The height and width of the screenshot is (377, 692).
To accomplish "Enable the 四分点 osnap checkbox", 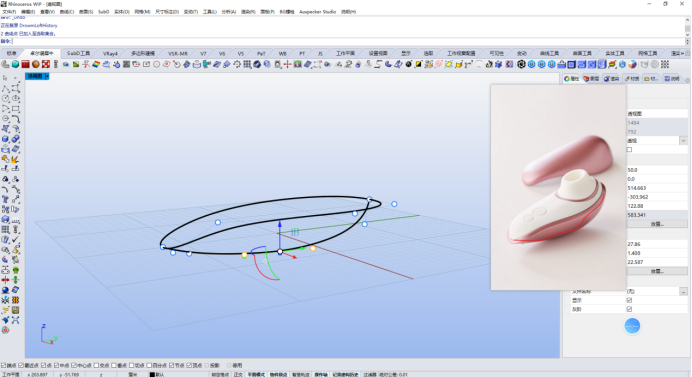I will 149,366.
